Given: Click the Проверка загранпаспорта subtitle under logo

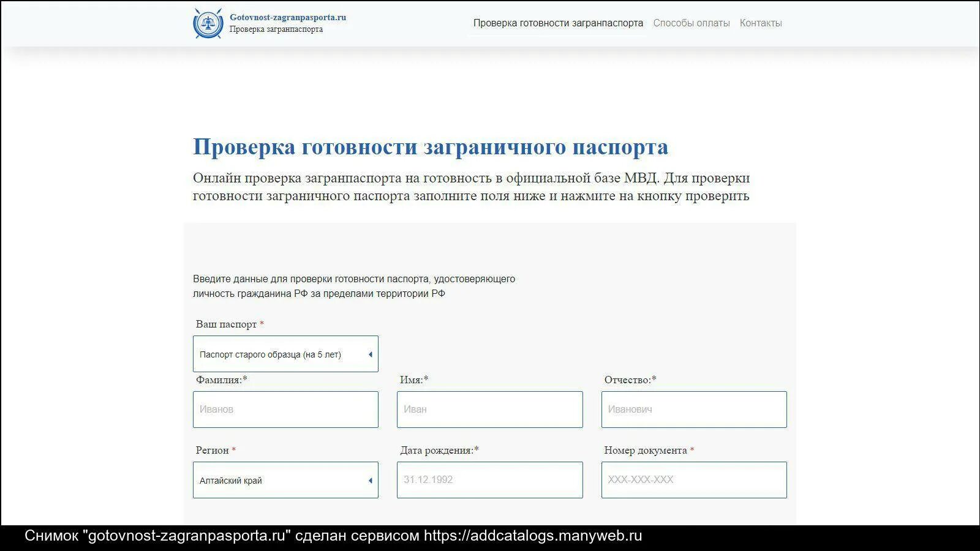Looking at the screenshot, I should point(276,29).
